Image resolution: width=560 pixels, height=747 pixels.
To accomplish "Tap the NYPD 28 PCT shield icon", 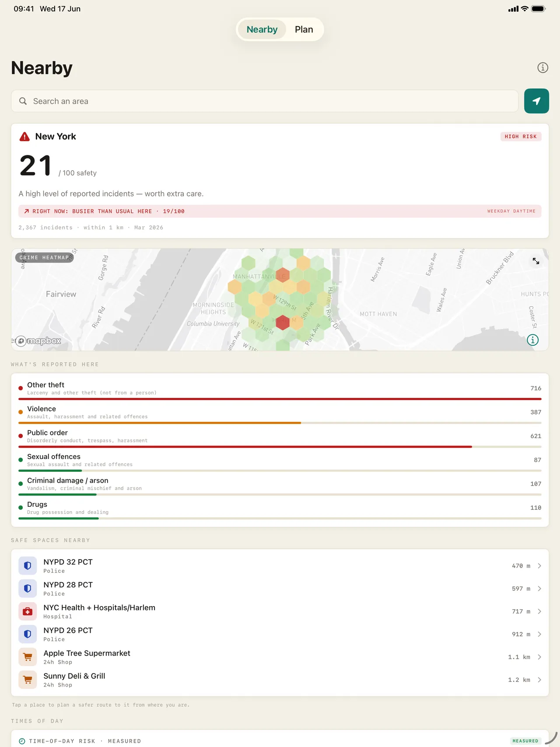I will 28,589.
